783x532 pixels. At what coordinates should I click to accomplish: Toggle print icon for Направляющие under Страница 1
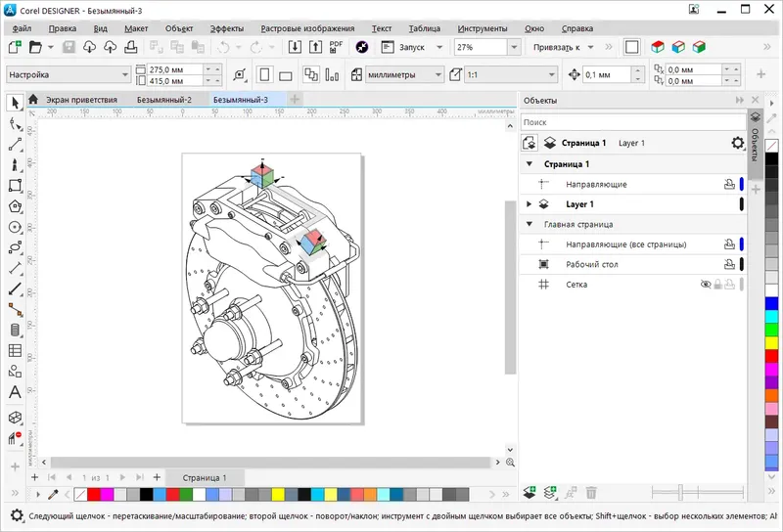(728, 184)
